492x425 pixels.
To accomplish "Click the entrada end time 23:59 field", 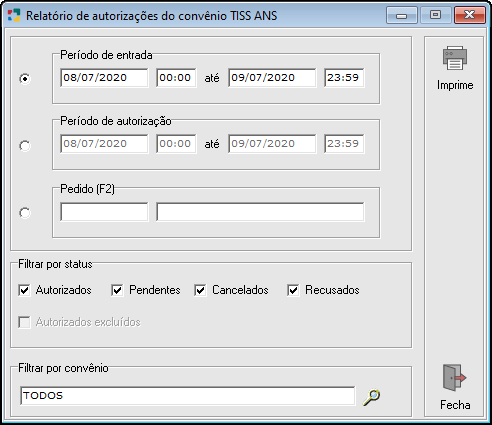I will click(344, 78).
